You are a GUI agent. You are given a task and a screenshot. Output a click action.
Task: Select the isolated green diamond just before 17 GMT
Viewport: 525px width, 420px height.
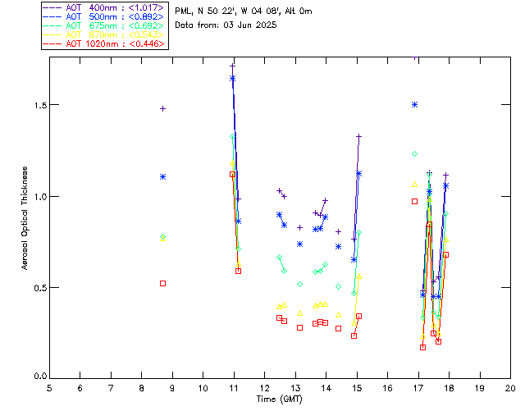pyautogui.click(x=414, y=154)
